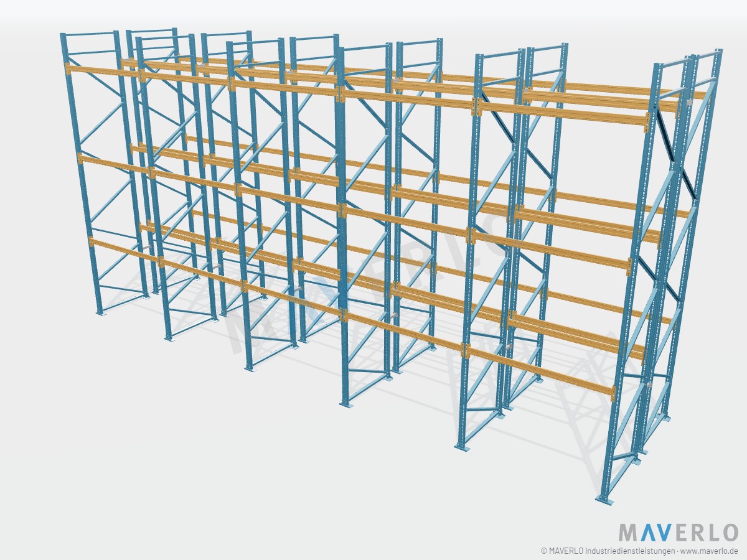This screenshot has width=747, height=560.
Task: Click the large MAVERLO logo in the corner
Action: [679, 532]
